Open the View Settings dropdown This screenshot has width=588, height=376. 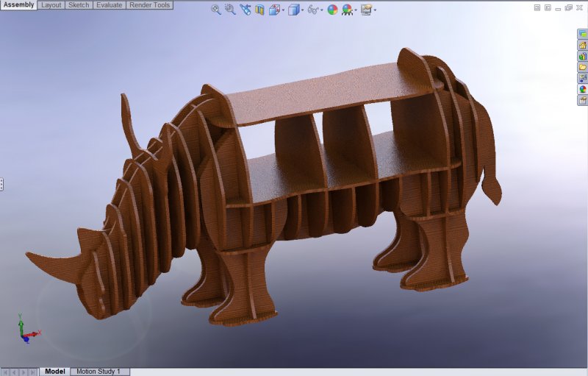[x=375, y=10]
